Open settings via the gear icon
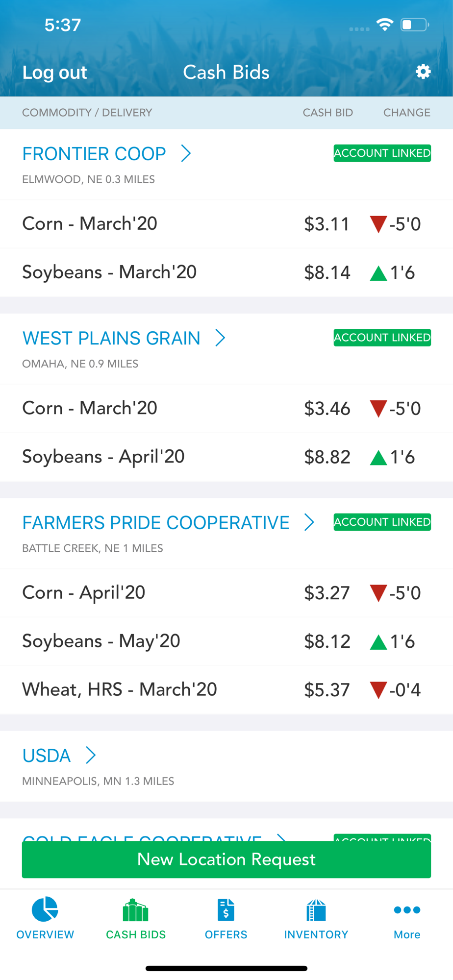453x980 pixels. pyautogui.click(x=423, y=72)
